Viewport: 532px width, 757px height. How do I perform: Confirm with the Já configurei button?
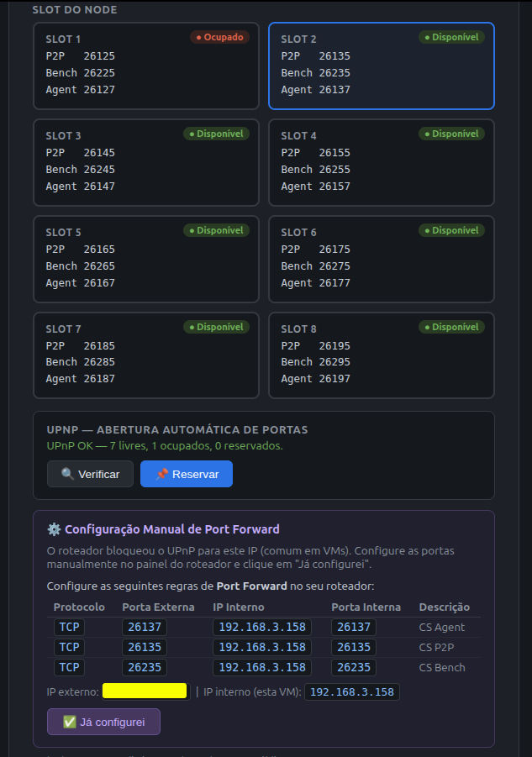click(x=103, y=722)
